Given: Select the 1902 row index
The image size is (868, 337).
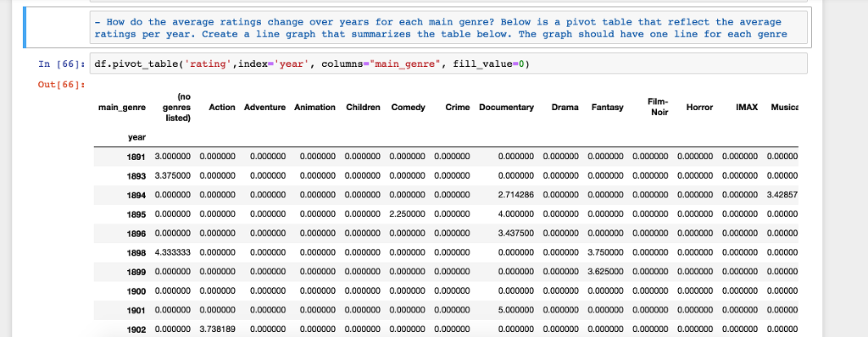Looking at the screenshot, I should [x=136, y=330].
